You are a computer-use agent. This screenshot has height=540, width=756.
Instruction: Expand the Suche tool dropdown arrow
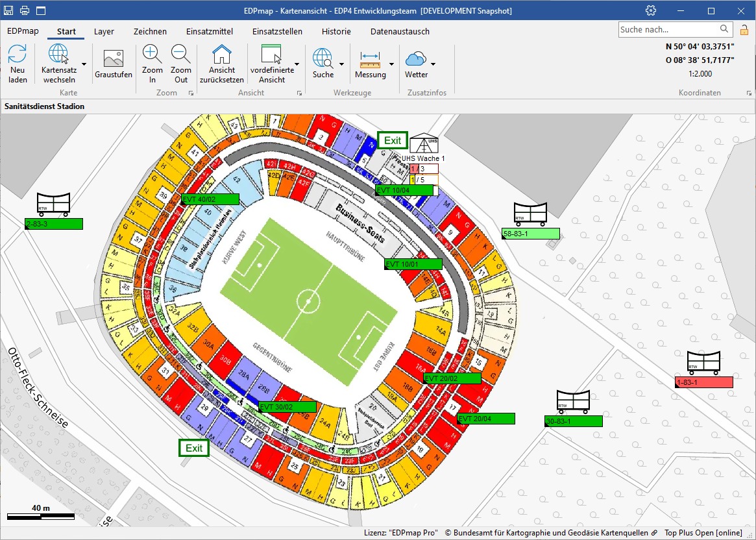341,64
